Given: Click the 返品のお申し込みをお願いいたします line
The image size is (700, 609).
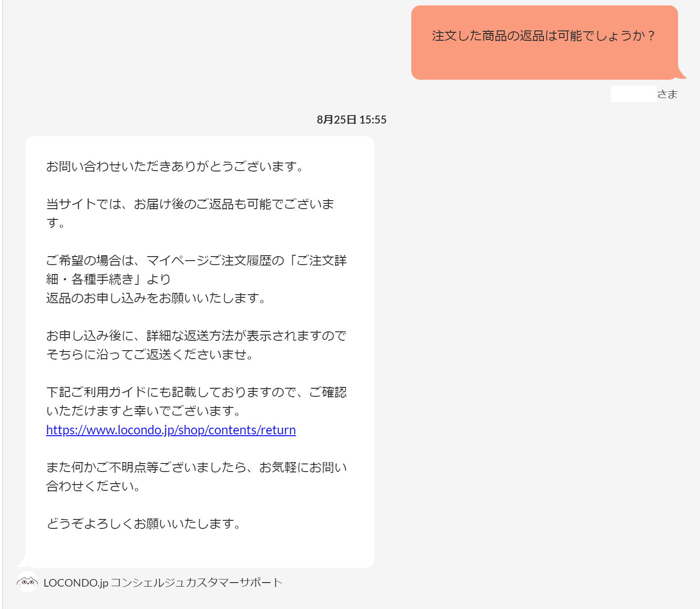Looking at the screenshot, I should pos(157,298).
